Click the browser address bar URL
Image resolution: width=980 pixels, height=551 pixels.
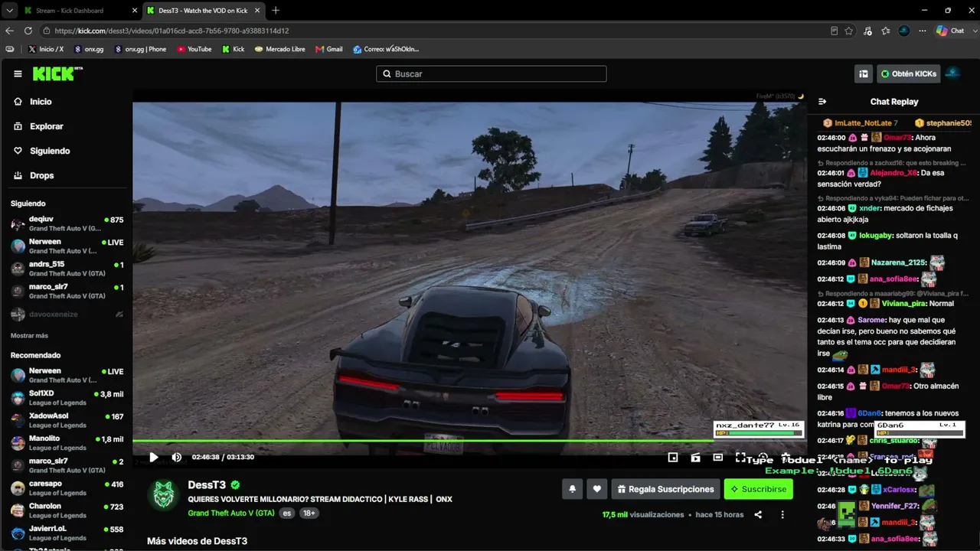click(171, 31)
